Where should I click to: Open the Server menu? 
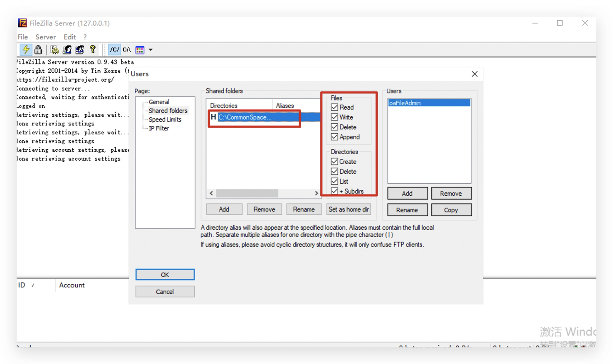coord(45,37)
